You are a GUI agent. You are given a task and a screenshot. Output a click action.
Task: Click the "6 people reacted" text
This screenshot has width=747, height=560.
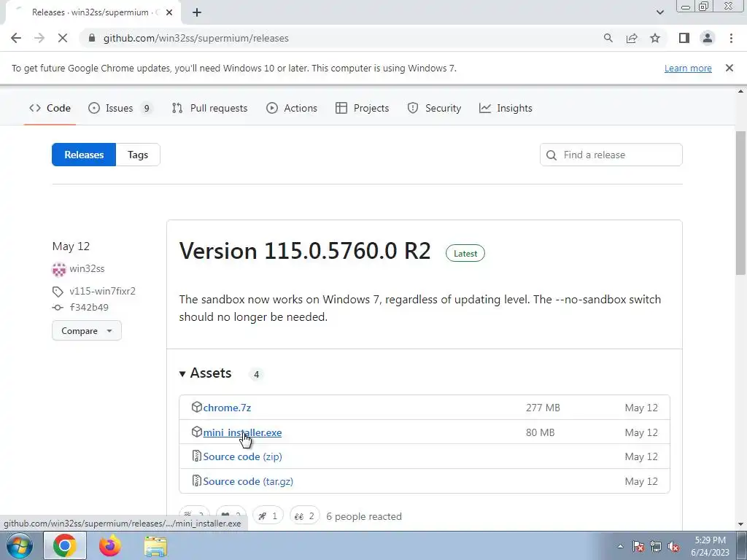coord(364,516)
